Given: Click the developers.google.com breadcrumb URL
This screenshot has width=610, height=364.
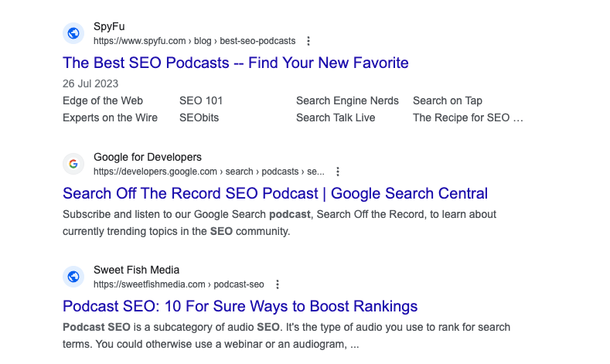Looking at the screenshot, I should point(209,172).
